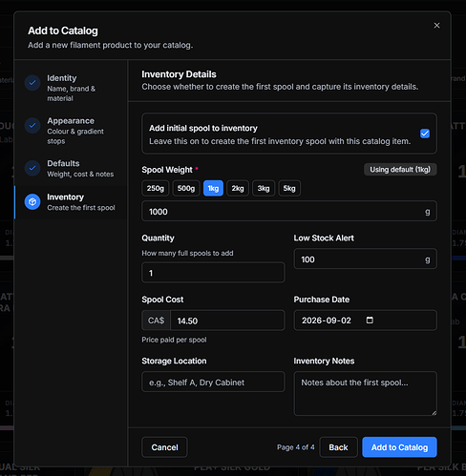The image size is (466, 476).
Task: Select the 250g spool weight preset
Action: click(x=156, y=188)
